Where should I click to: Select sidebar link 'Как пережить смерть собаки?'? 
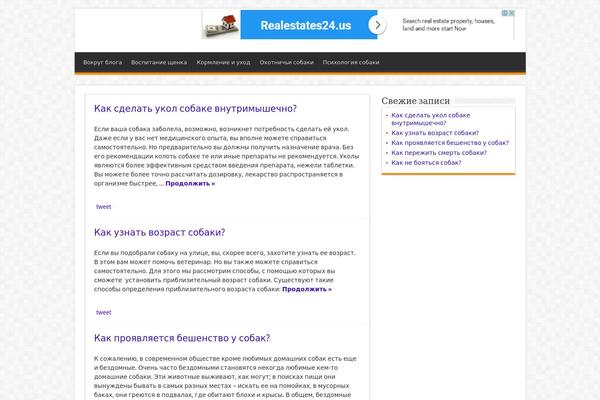tap(439, 153)
